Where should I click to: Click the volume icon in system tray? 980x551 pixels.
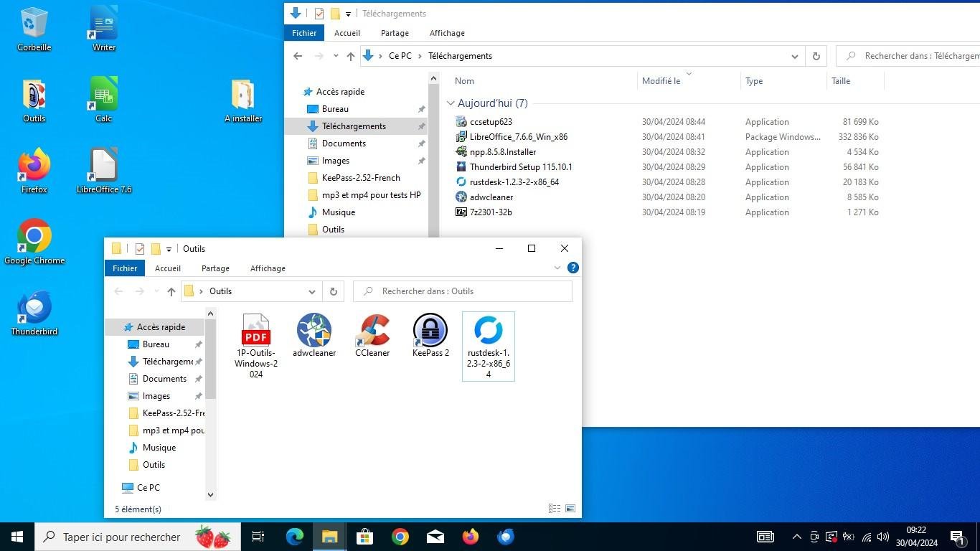click(x=883, y=537)
